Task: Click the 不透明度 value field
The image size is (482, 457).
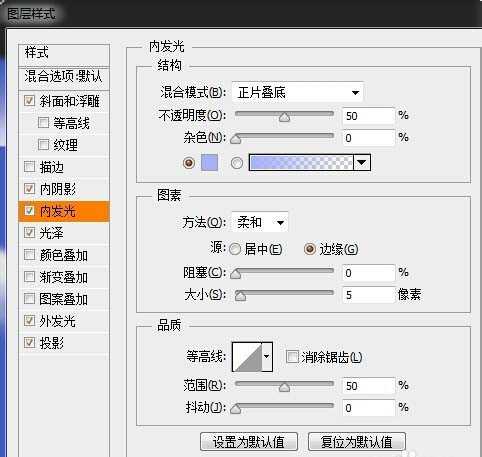Action: pyautogui.click(x=368, y=116)
